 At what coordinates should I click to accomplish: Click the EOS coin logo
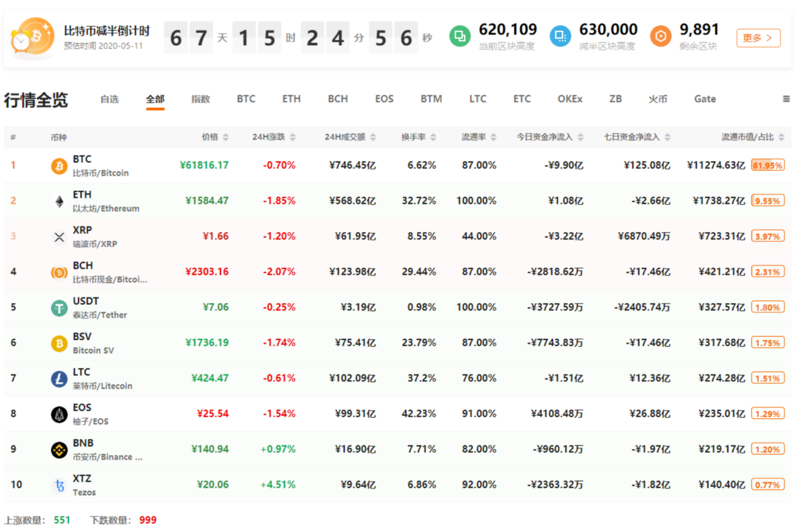pos(59,414)
